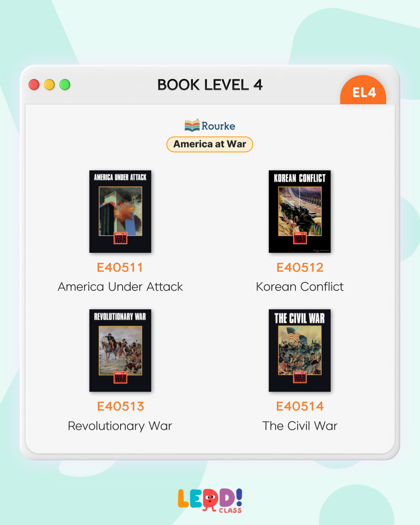Open the America Under Attack book cover
This screenshot has height=525, width=420.
point(120,212)
